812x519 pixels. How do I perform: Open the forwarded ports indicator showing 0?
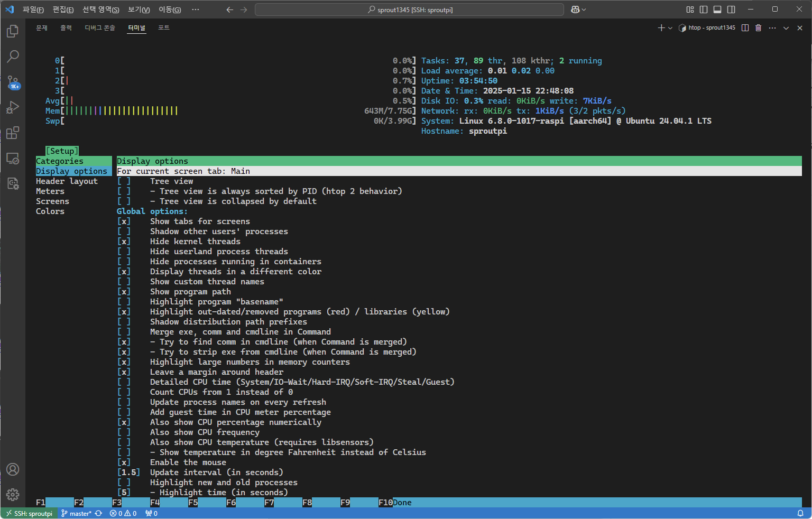(151, 513)
